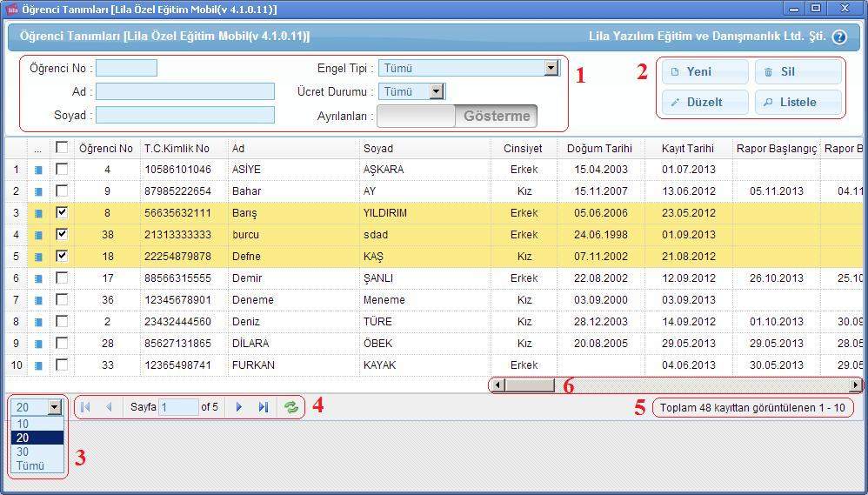Check the box for Demir ŞANLI
Image resolution: width=868 pixels, height=495 pixels.
point(62,278)
